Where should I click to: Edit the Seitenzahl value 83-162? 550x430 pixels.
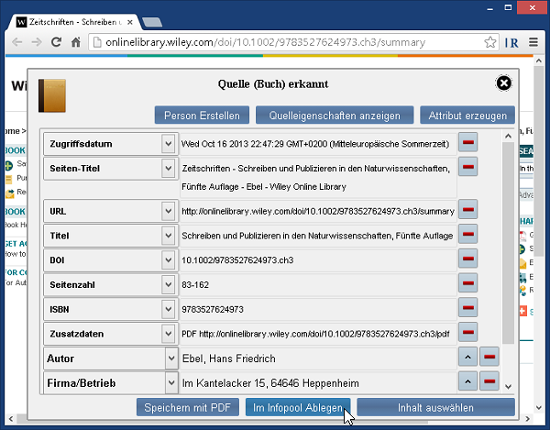coord(318,285)
